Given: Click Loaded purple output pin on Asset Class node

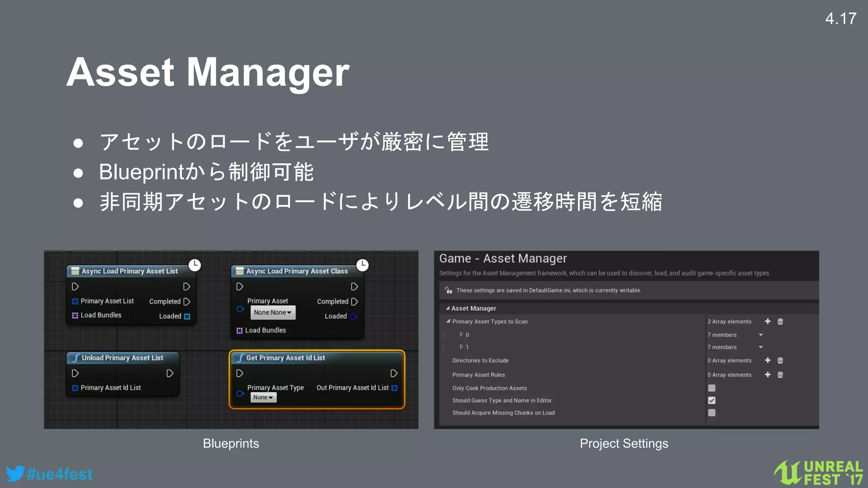Looking at the screenshot, I should click(353, 316).
